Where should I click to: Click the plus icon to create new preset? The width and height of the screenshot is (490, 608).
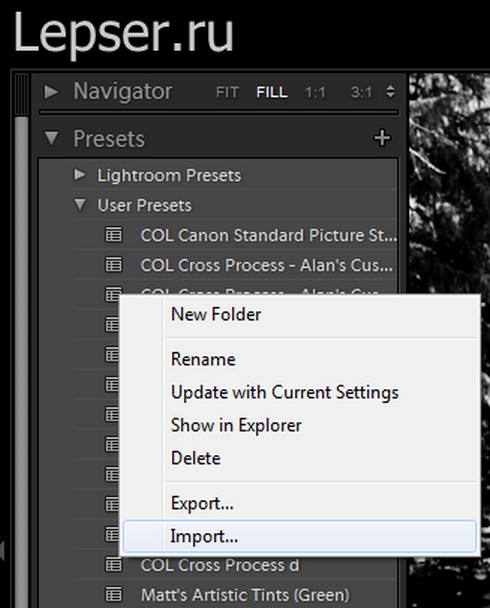tap(382, 138)
